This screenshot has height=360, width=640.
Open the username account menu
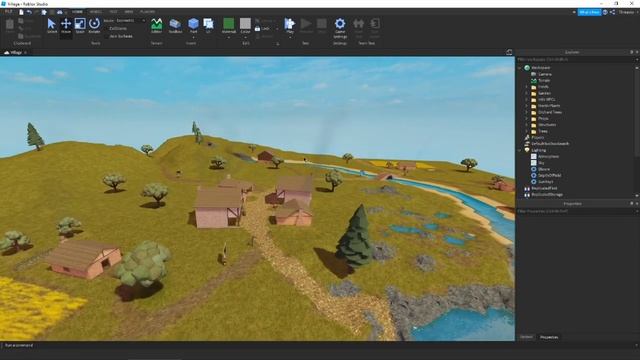[627, 12]
